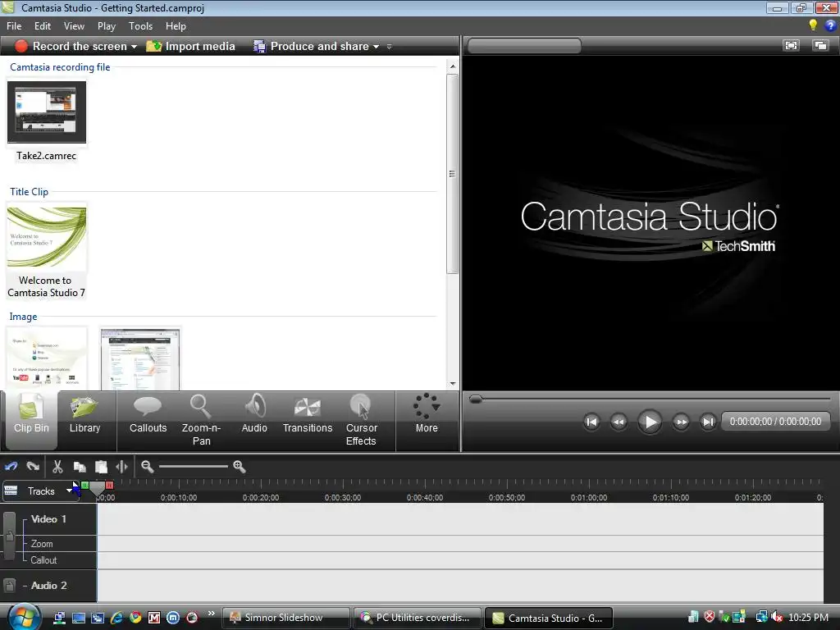Open the Edit menu
Viewport: 840px width, 630px height.
[x=43, y=25]
